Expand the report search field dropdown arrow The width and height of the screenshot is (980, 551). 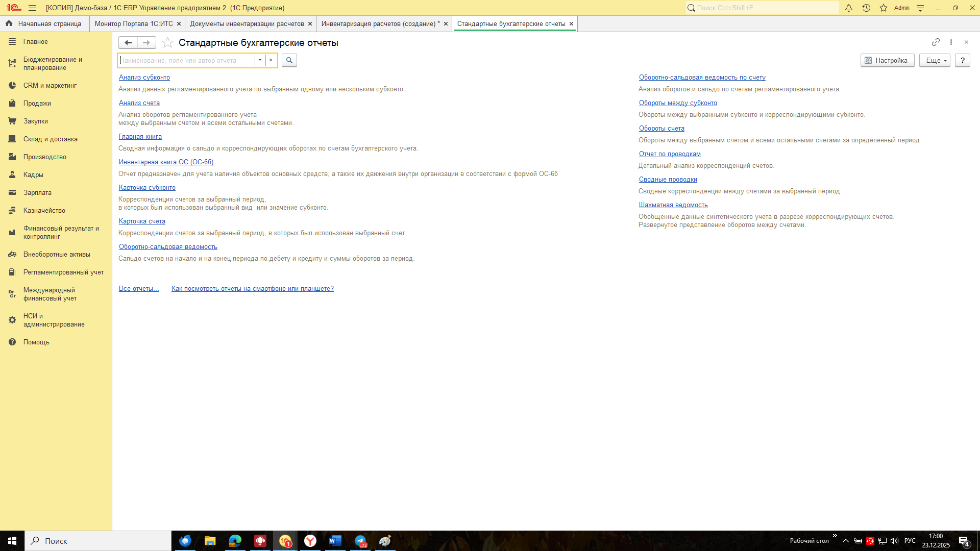260,60
